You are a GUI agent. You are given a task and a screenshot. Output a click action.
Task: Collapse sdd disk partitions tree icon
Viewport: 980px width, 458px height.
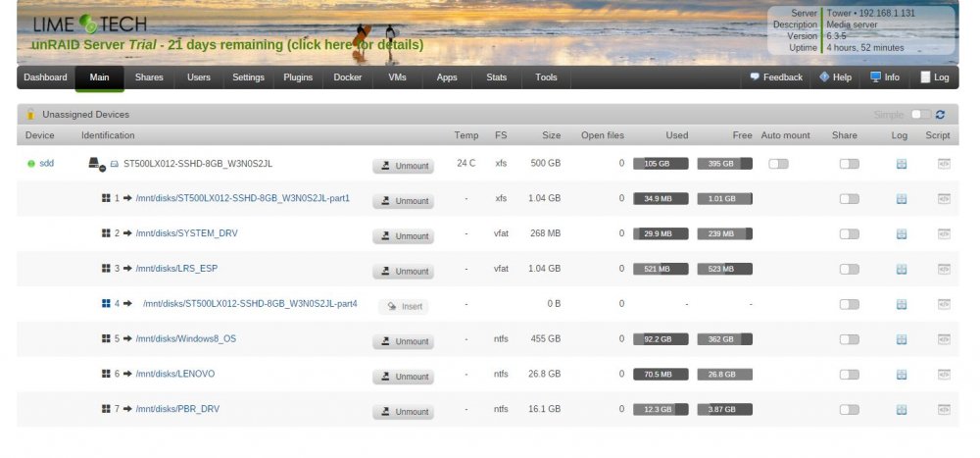[x=96, y=164]
